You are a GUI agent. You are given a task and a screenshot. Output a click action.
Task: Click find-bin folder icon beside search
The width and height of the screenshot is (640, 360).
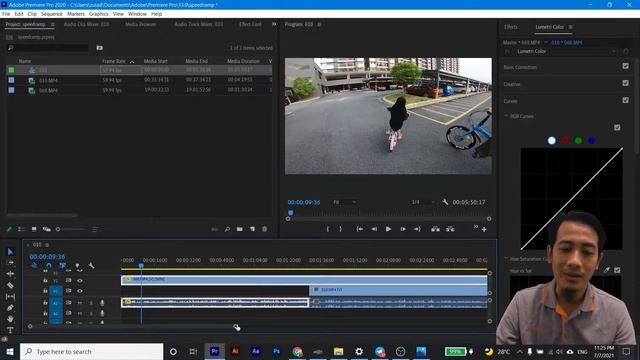(x=100, y=48)
